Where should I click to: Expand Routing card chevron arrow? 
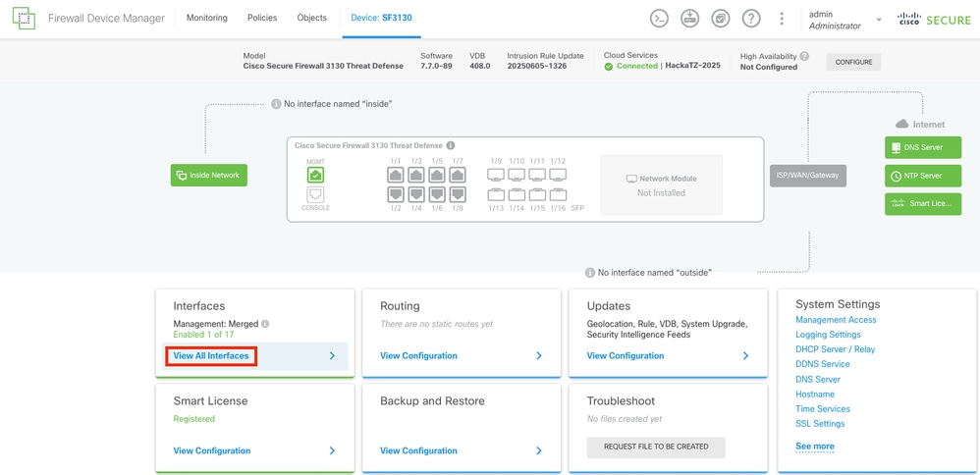539,355
